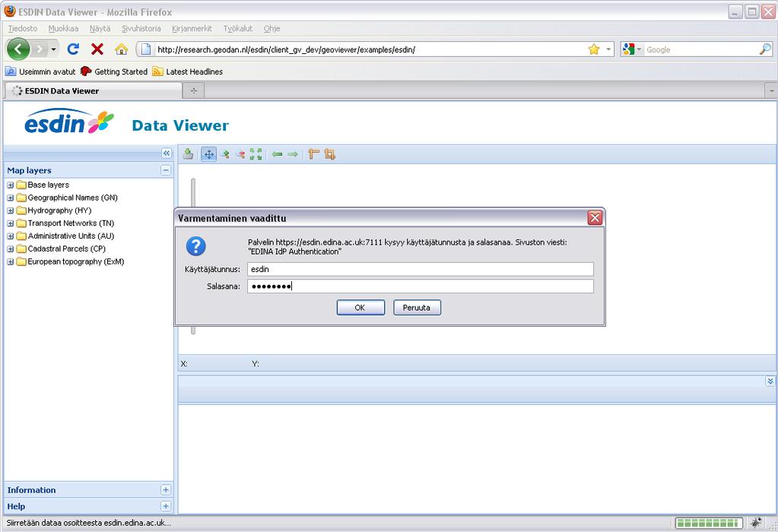Open the Kirjanmerkit menu

[x=192, y=29]
